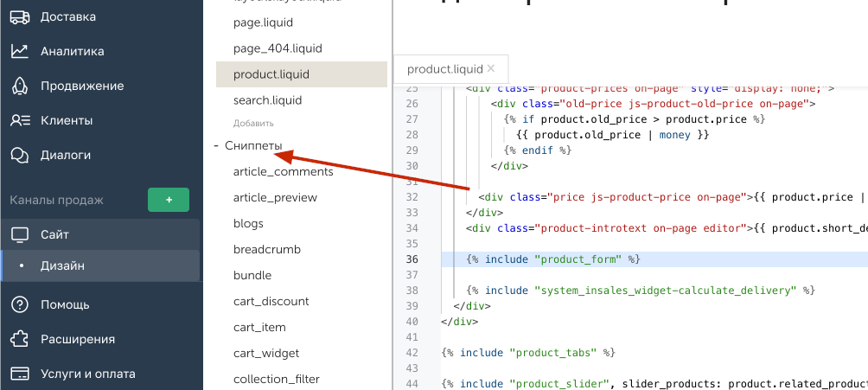
Task: Switch to the product.liquid editor tab
Action: click(444, 69)
